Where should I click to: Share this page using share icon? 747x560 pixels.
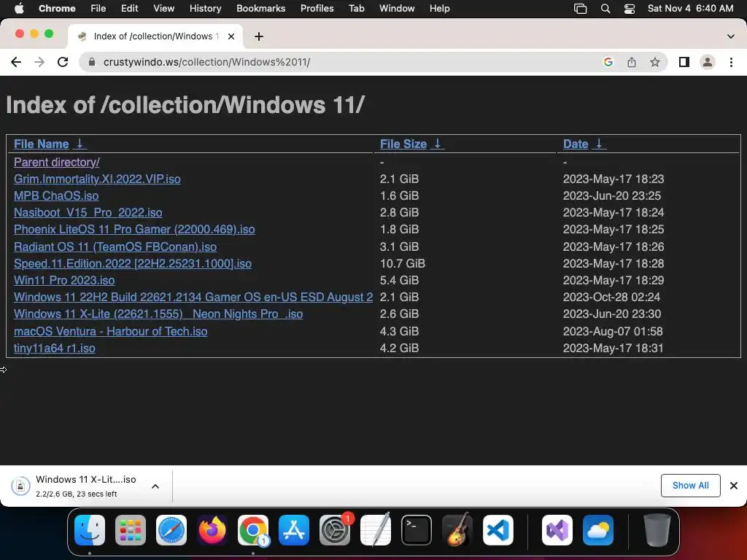coord(631,62)
